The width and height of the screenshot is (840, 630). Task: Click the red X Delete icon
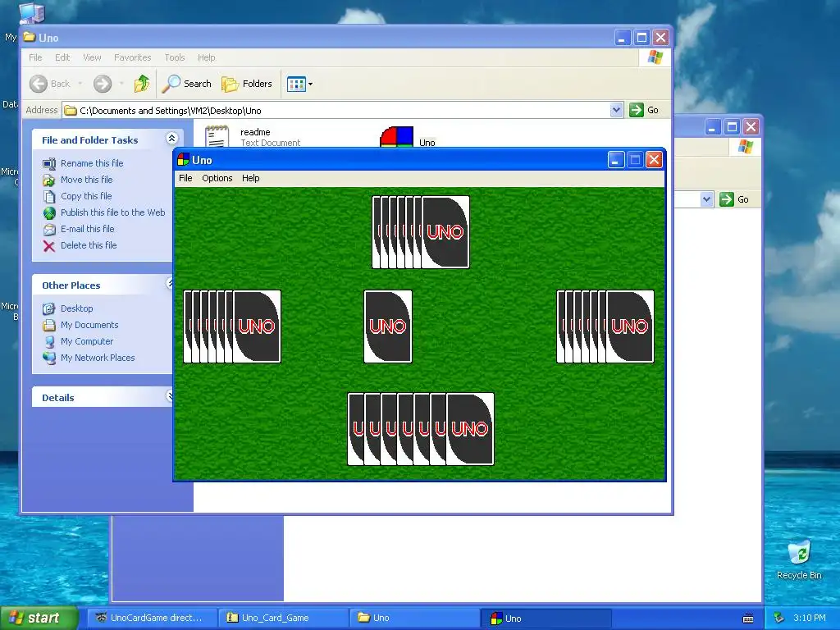coord(49,246)
